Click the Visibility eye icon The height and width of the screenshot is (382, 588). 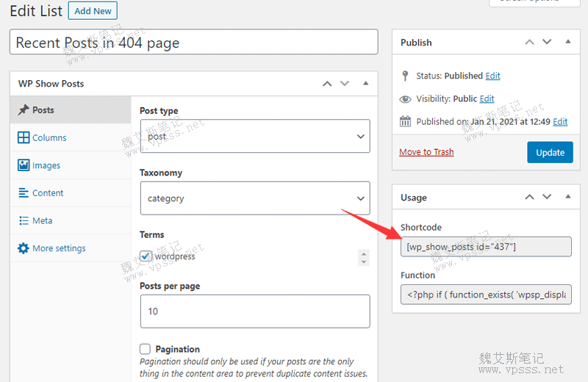(405, 99)
